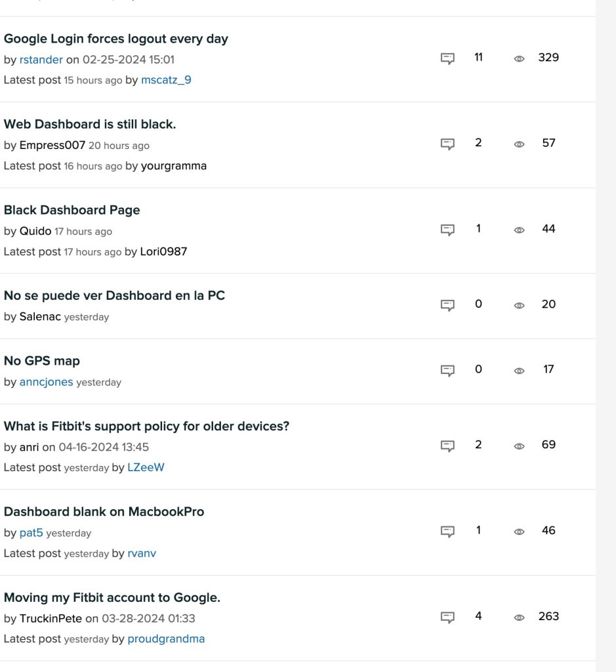Screen dimensions: 616x672
Task: View proudgrandma's profile
Action: click(166, 639)
